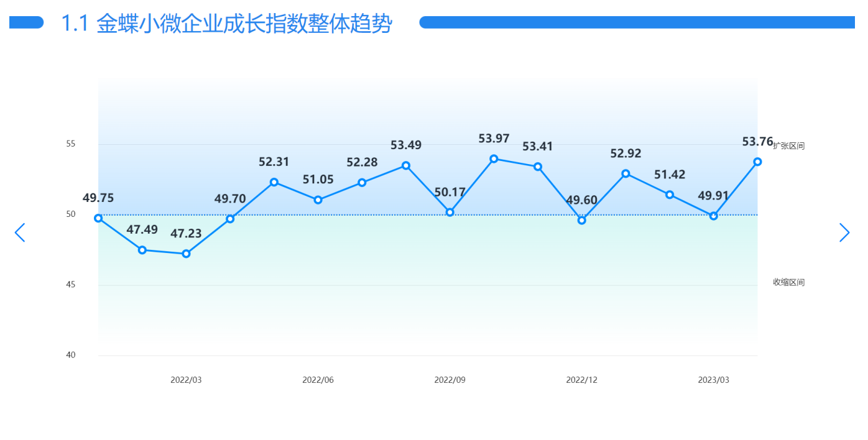The width and height of the screenshot is (868, 440).
Task: Click the 扩张区间 label
Action: [x=788, y=146]
